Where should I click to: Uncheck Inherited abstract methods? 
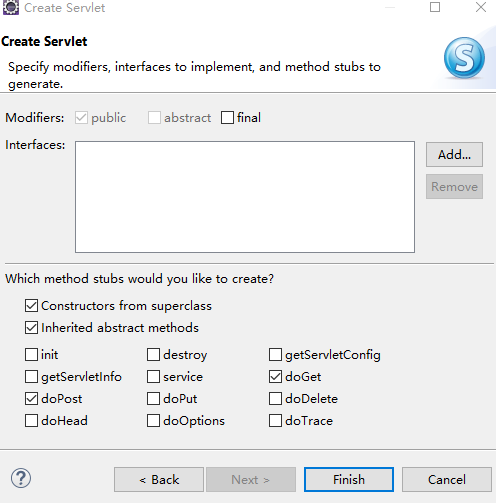tap(31, 328)
